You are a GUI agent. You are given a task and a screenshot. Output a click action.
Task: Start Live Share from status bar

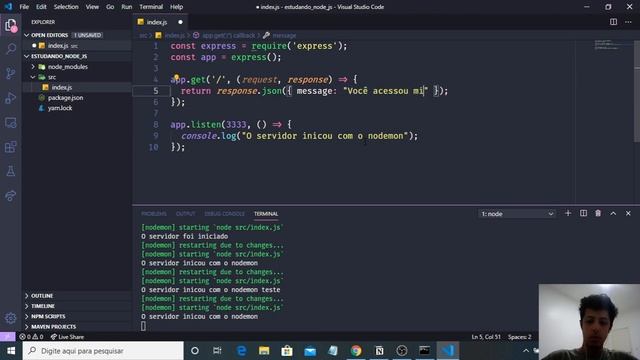click(67, 337)
